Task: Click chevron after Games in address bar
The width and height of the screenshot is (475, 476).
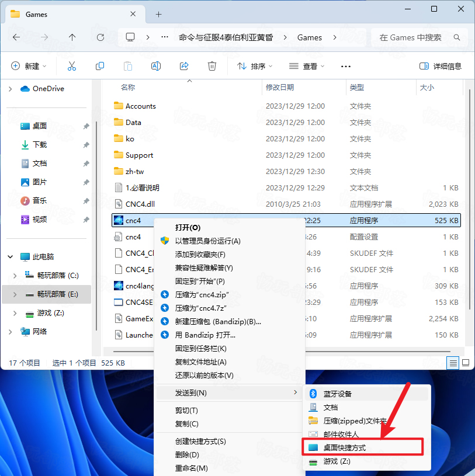Action: 335,37
